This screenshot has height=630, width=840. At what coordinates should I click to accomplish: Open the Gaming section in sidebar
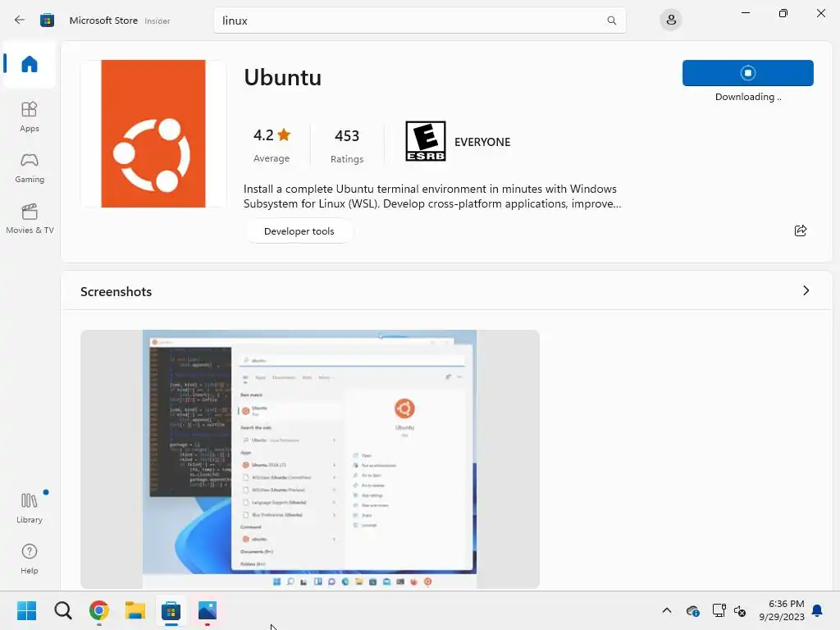pos(30,167)
